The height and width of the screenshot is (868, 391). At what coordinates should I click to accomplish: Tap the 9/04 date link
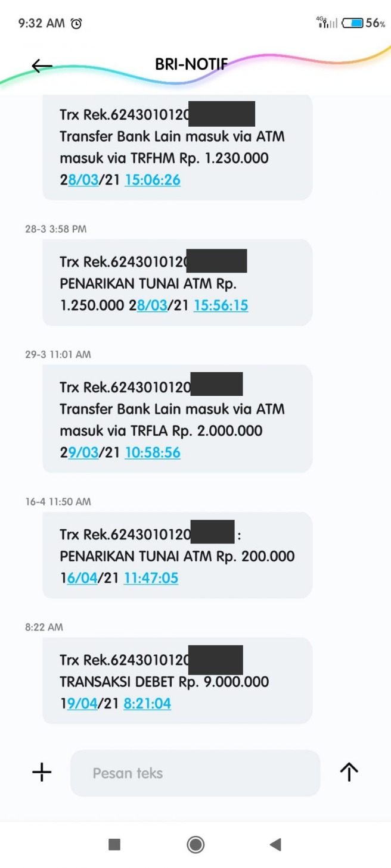click(82, 704)
